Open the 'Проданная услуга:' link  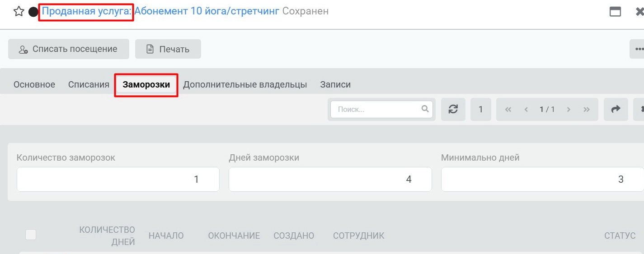click(x=86, y=11)
